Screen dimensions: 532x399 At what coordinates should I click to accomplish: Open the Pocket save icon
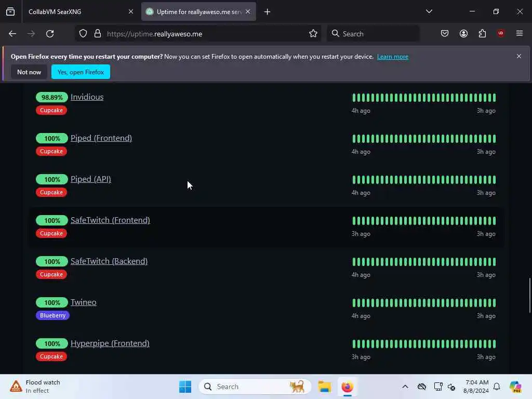tap(445, 34)
